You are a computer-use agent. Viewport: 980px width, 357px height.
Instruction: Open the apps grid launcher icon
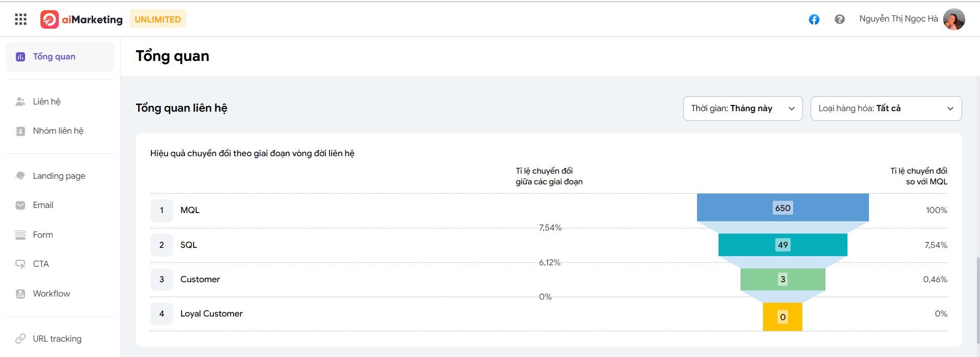[x=20, y=19]
